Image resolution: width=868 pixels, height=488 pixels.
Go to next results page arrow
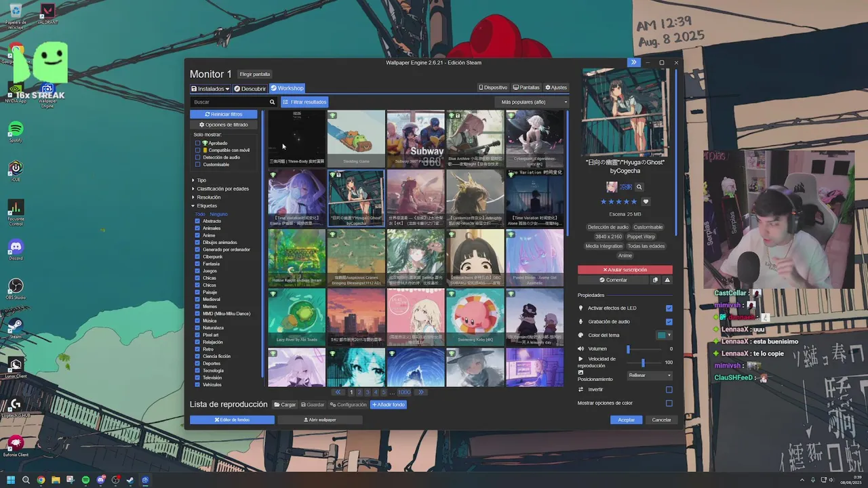click(x=420, y=392)
